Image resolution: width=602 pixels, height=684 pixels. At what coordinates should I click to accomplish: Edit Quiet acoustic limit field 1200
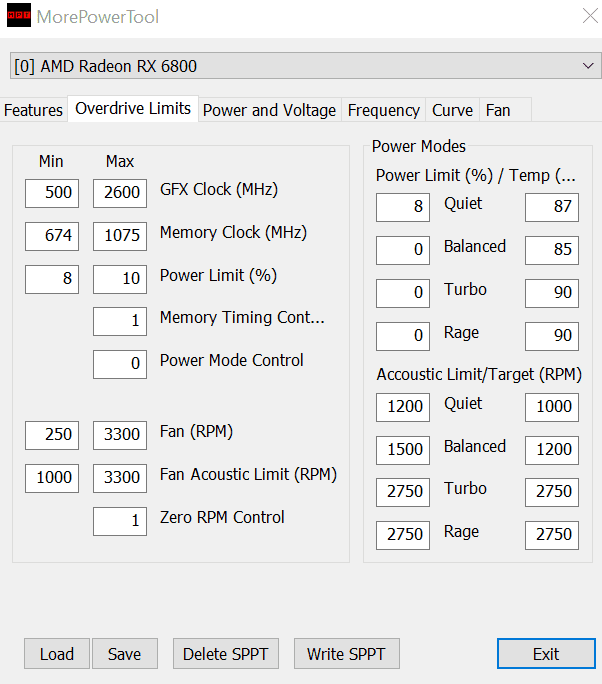point(403,407)
